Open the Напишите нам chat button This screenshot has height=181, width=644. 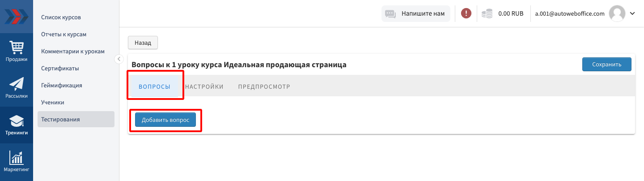(415, 13)
